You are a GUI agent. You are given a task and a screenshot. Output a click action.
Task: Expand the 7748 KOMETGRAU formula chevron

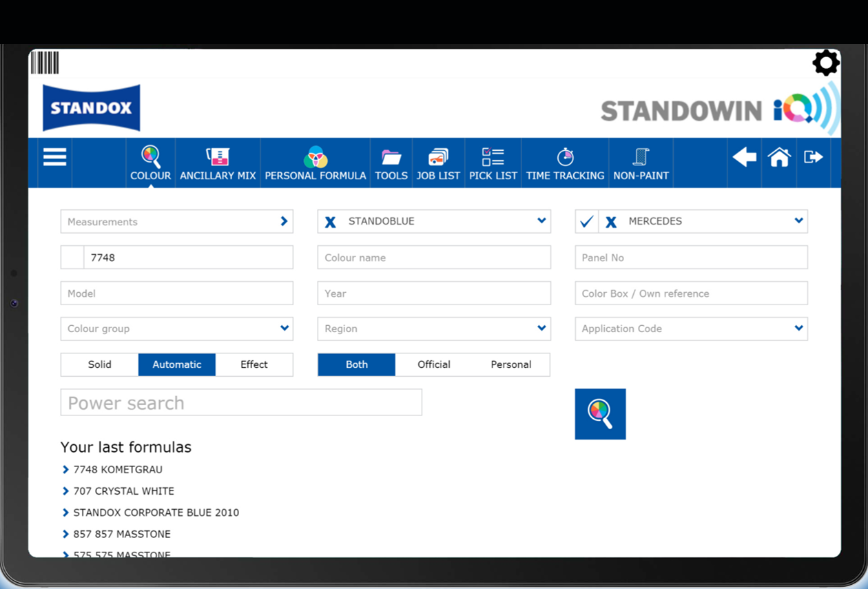tap(65, 470)
